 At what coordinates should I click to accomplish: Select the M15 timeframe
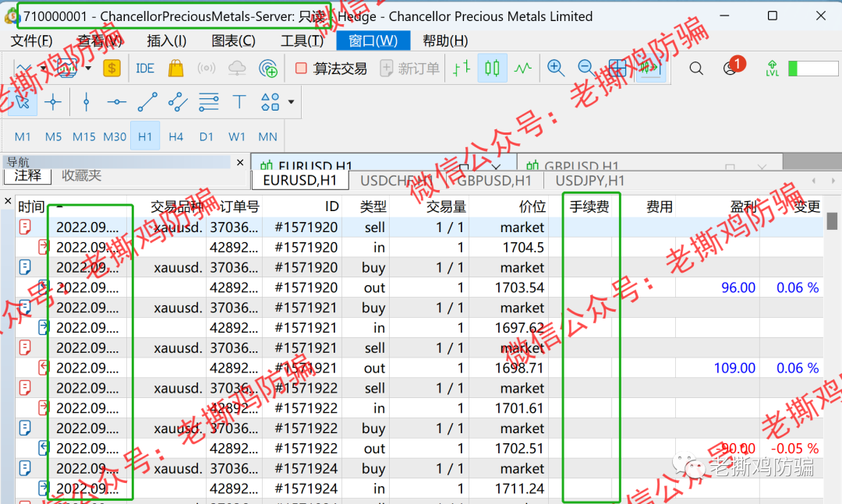pyautogui.click(x=83, y=136)
